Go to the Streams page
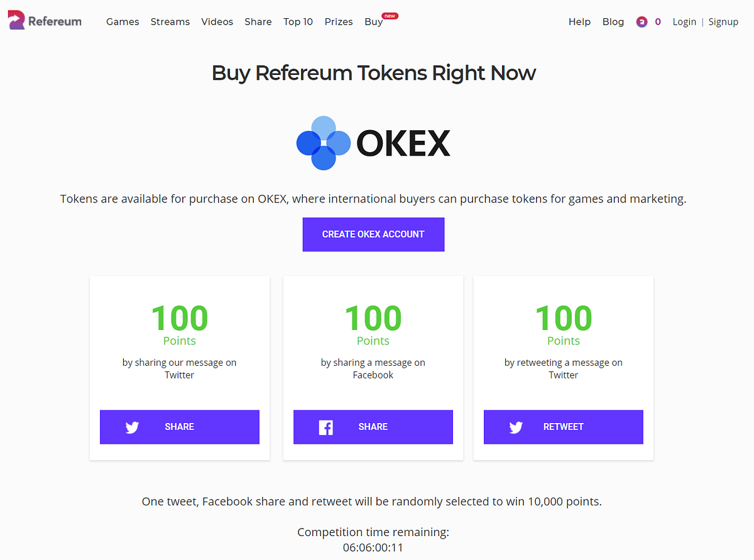 [170, 22]
